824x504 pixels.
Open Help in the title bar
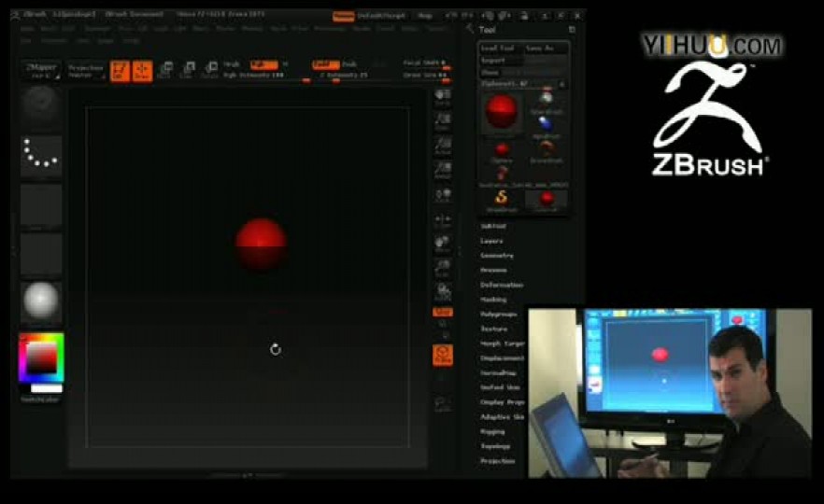click(x=424, y=16)
